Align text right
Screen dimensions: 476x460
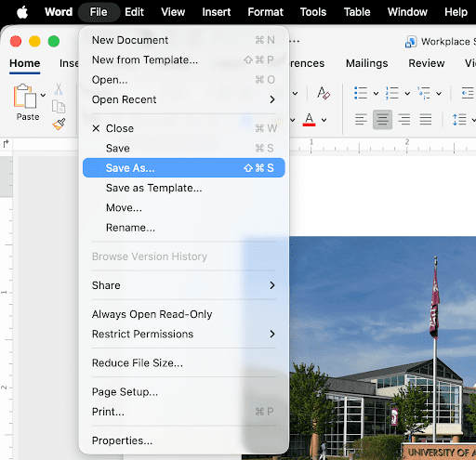404,119
